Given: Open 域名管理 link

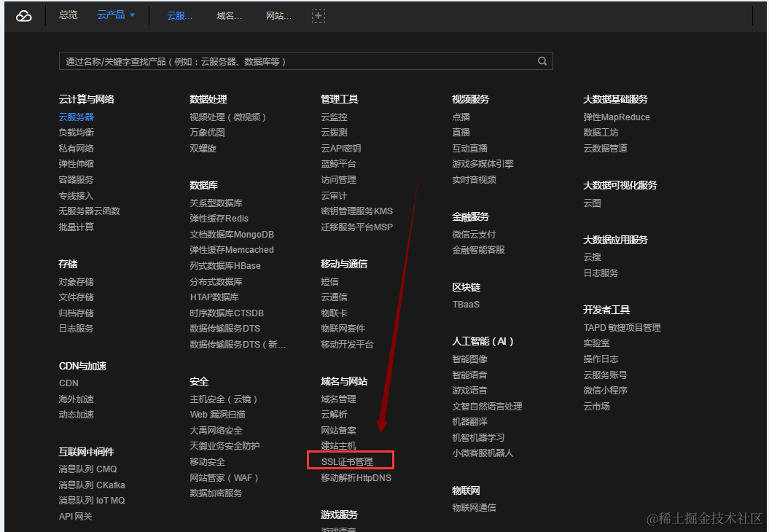Looking at the screenshot, I should 338,399.
